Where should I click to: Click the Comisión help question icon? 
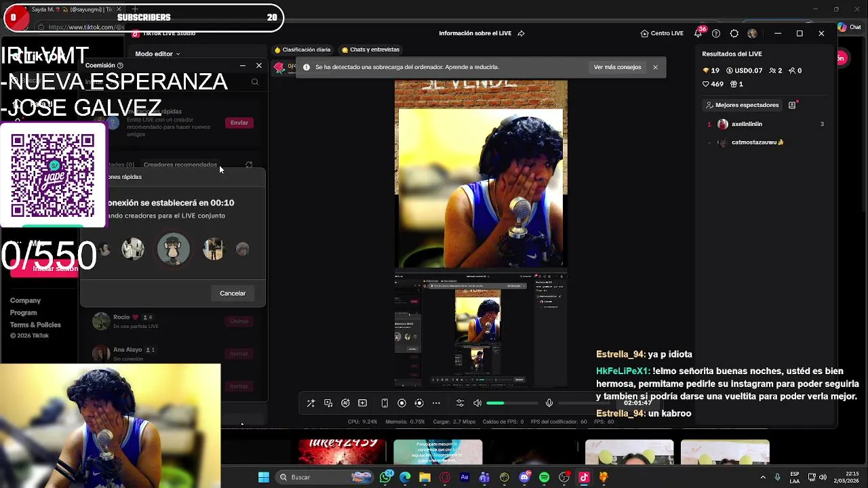[x=120, y=65]
